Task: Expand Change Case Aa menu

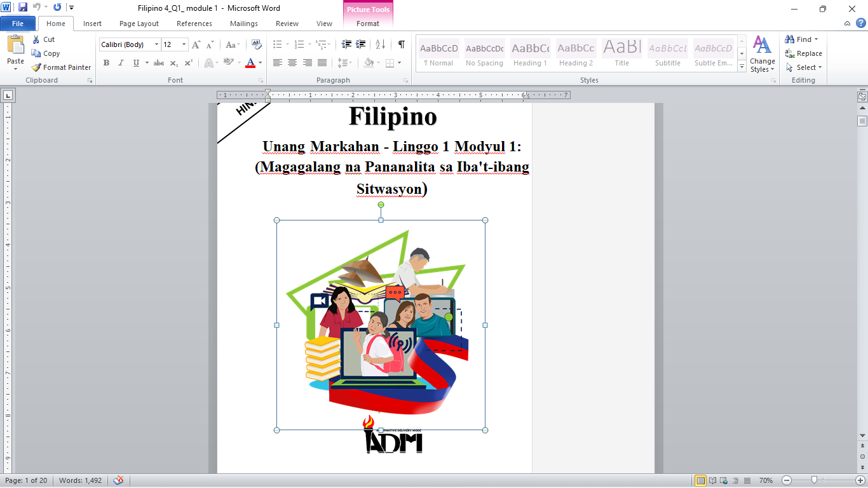Action: point(233,44)
